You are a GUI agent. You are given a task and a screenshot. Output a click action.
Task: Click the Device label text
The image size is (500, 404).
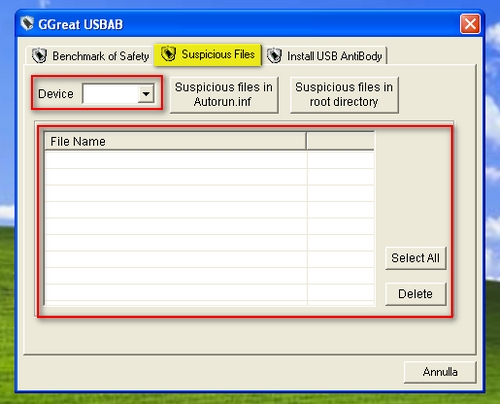pyautogui.click(x=56, y=94)
